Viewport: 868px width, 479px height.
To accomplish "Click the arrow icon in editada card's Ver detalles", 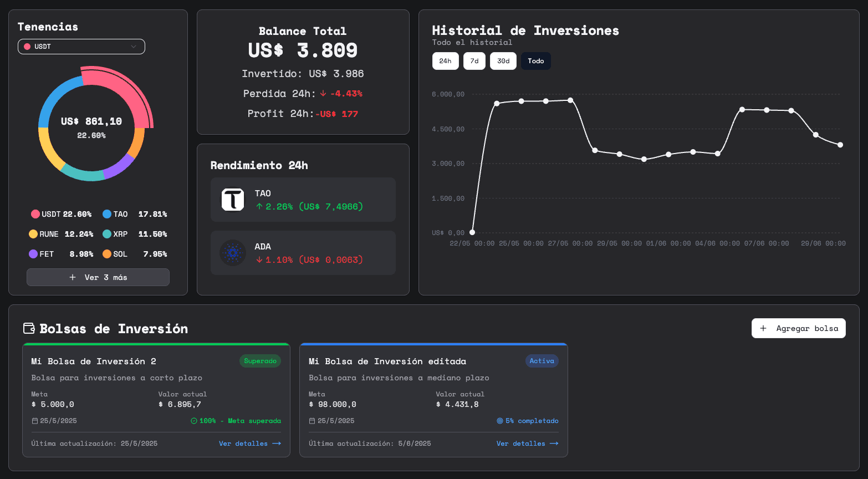I will point(554,444).
